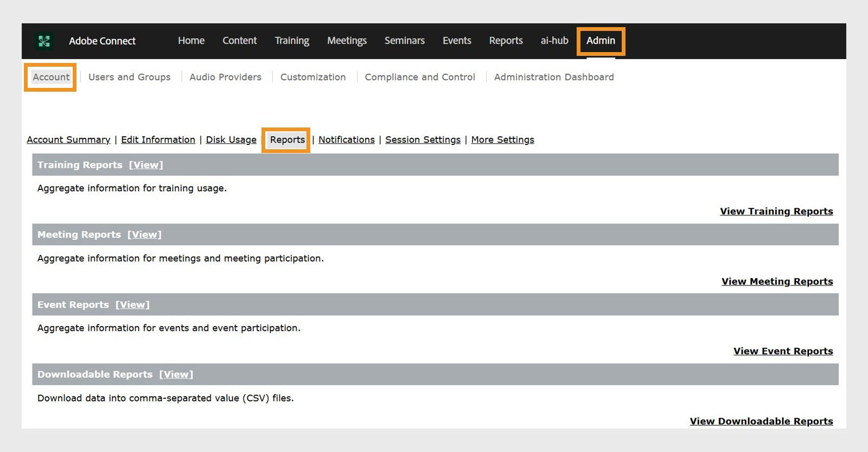Click the Adobe Connect title text
Image resolution: width=868 pixels, height=452 pixels.
pos(102,41)
